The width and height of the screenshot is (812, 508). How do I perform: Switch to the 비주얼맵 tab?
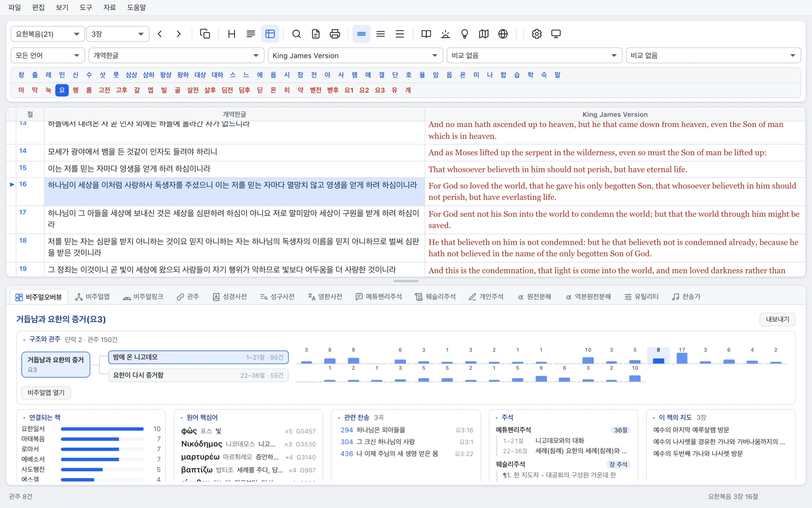pos(92,297)
